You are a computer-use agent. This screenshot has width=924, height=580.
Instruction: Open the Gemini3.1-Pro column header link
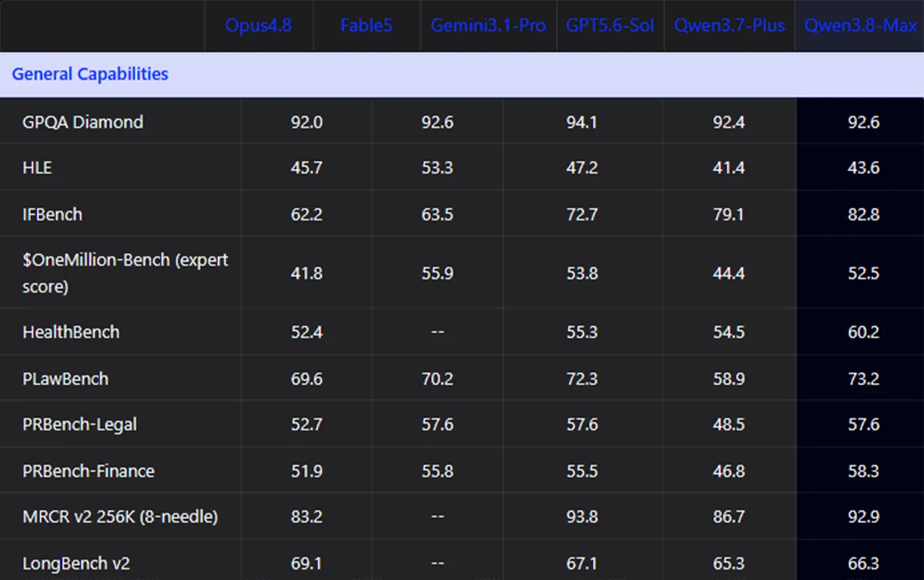click(x=488, y=25)
